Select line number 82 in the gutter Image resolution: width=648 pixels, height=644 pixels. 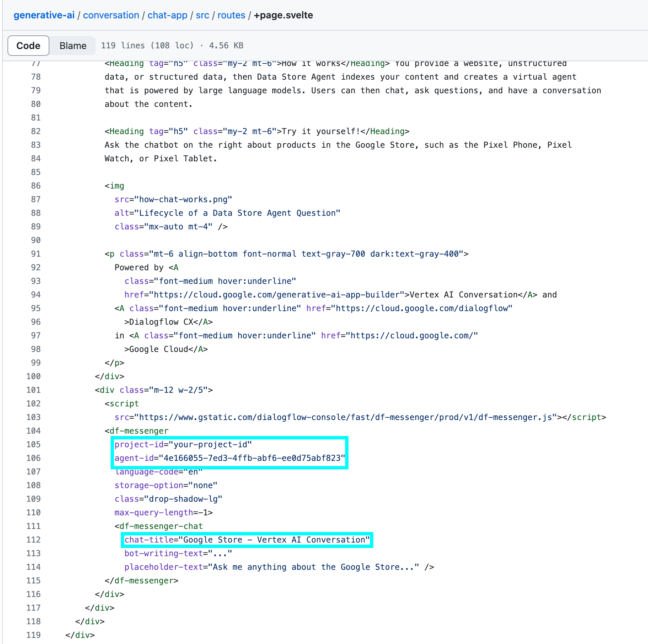(x=36, y=131)
